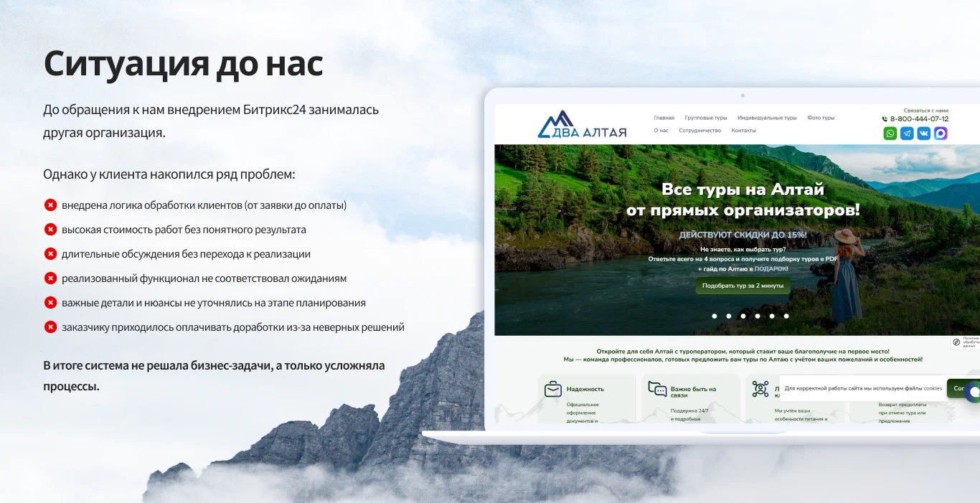This screenshot has width=980, height=503.
Task: Navigate to the О нас page
Action: pos(661,131)
